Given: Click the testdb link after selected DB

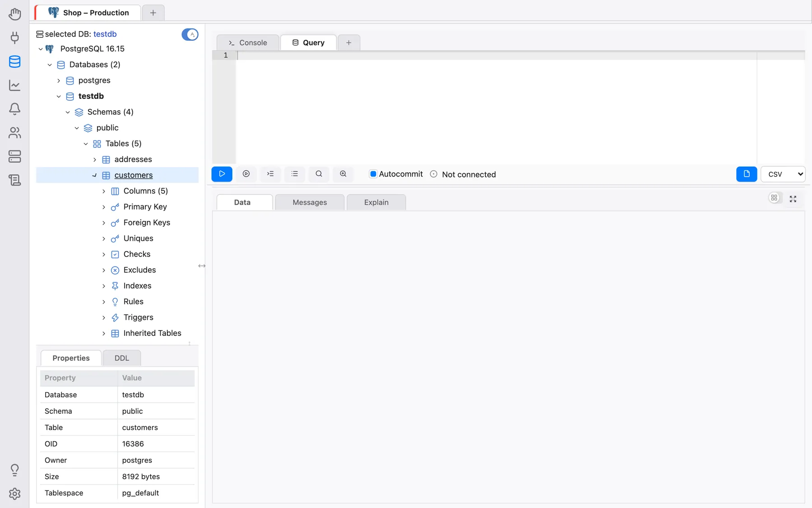Looking at the screenshot, I should point(105,34).
